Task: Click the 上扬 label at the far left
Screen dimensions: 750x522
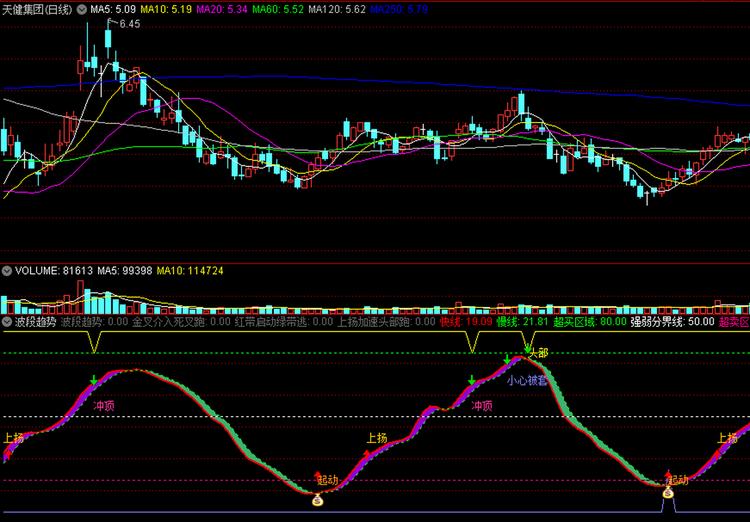Action: 14,438
